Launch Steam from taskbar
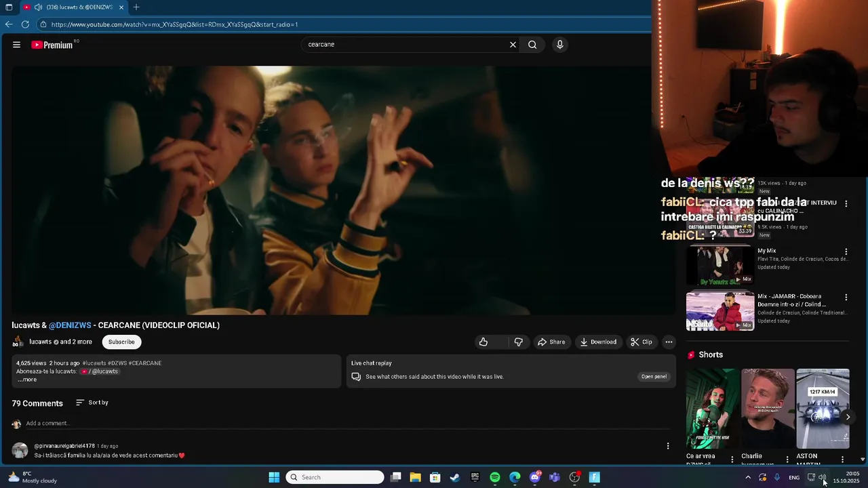868x488 pixels. [455, 477]
